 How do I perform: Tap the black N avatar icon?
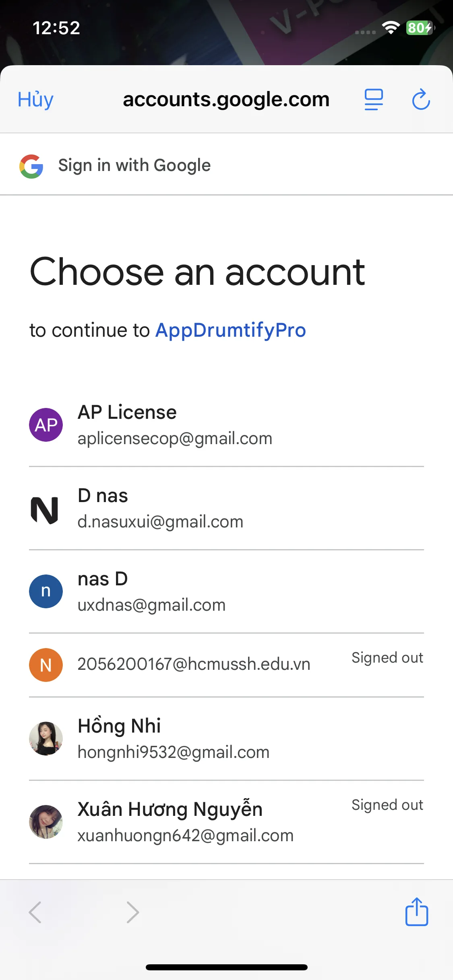[x=45, y=510]
